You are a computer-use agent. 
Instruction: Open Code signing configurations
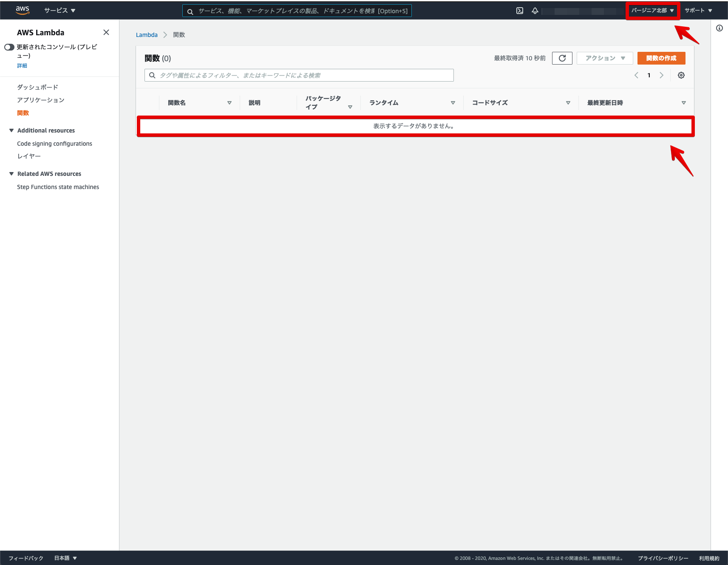click(54, 144)
